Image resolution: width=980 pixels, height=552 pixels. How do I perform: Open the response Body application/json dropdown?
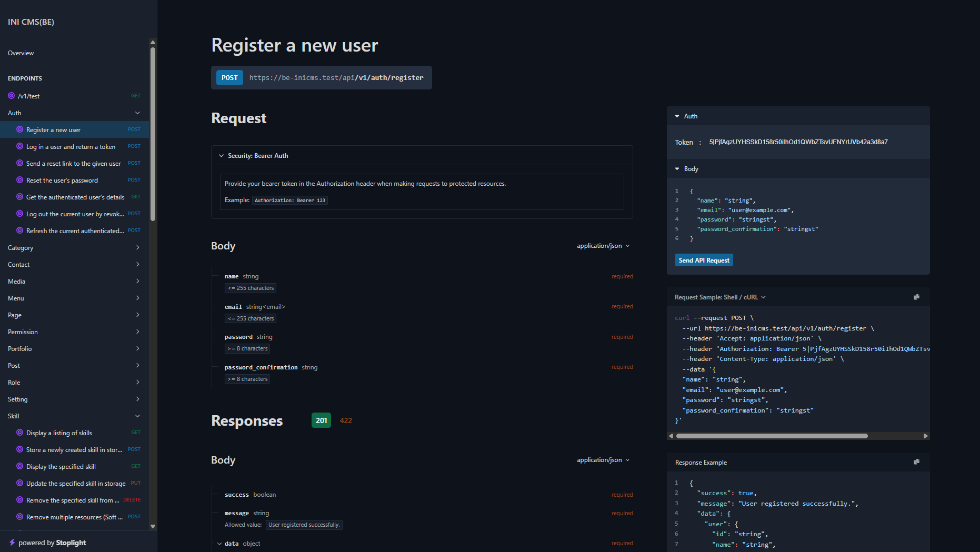(x=603, y=460)
